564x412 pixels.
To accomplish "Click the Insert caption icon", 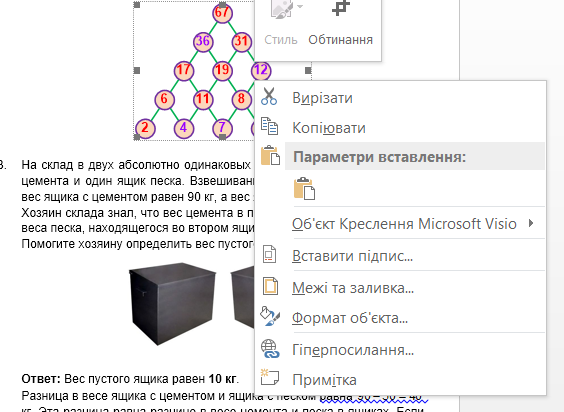I will pyautogui.click(x=269, y=254).
